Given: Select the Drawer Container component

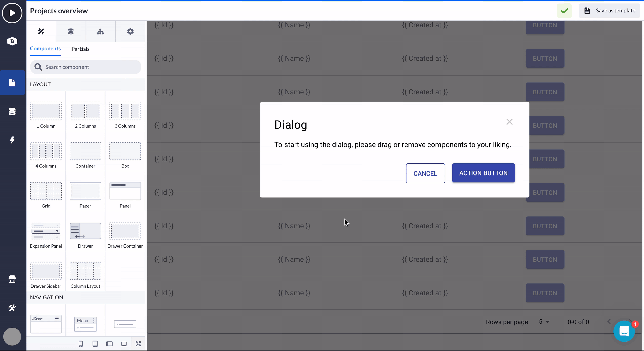Looking at the screenshot, I should (125, 231).
